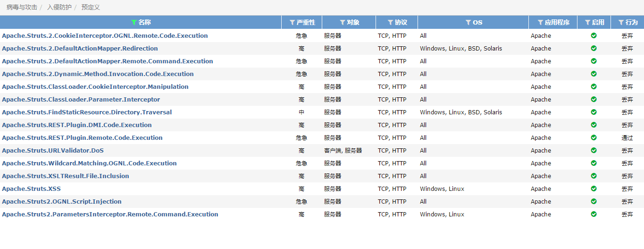Open Apache.Struts.REST.Plugin.Remote.Code.Execution signature
Image resolution: width=644 pixels, height=249 pixels.
tap(82, 137)
